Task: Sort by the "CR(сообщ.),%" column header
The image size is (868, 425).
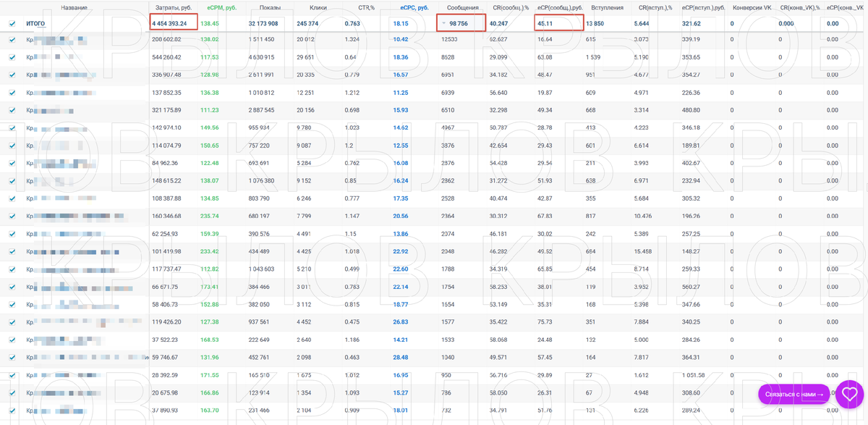Action: click(510, 8)
